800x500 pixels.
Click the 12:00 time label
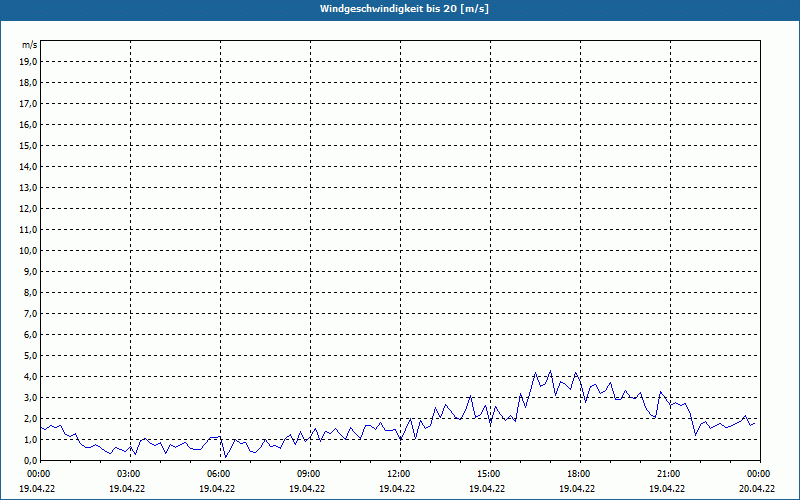click(x=399, y=473)
